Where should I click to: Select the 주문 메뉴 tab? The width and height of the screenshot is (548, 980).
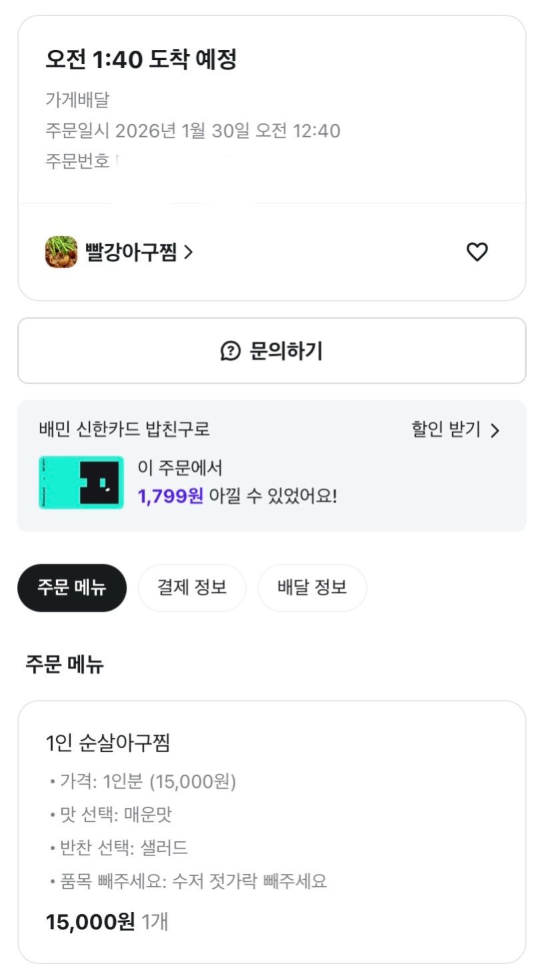pyautogui.click(x=72, y=587)
